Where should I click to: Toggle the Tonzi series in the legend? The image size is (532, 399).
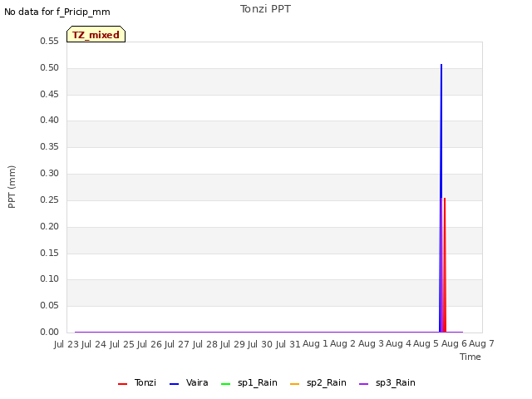pyautogui.click(x=137, y=382)
